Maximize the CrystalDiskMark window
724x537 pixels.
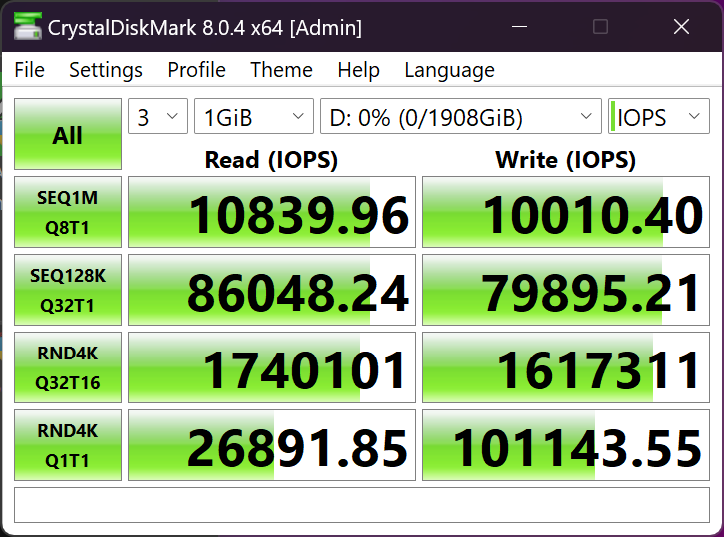[x=600, y=27]
